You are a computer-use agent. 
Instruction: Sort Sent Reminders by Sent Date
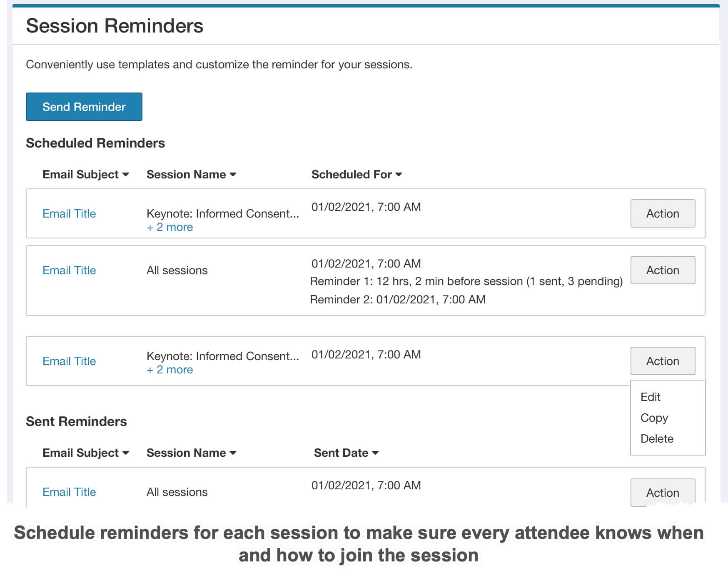(346, 453)
